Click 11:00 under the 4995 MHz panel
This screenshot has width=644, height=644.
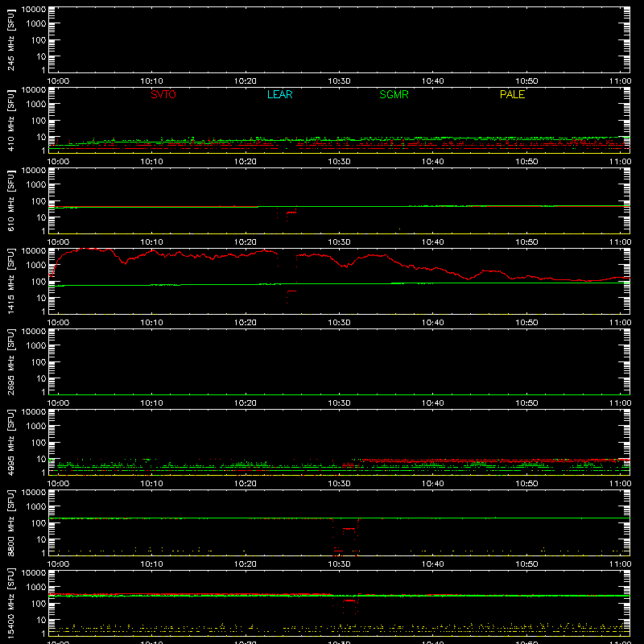620,484
